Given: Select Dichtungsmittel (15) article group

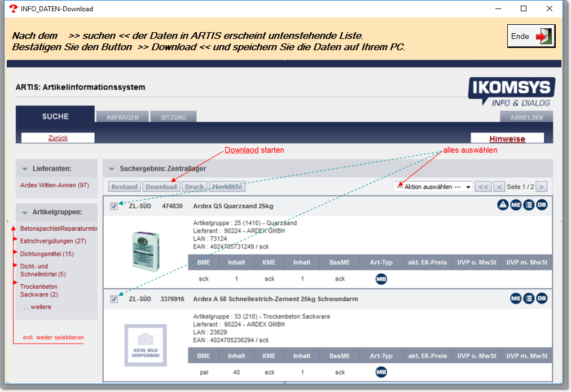Looking at the screenshot, I should [x=47, y=254].
